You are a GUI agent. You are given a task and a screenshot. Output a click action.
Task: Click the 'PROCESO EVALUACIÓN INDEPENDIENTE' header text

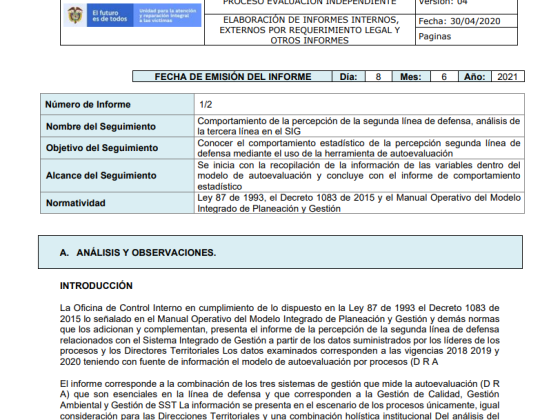pos(310,2)
